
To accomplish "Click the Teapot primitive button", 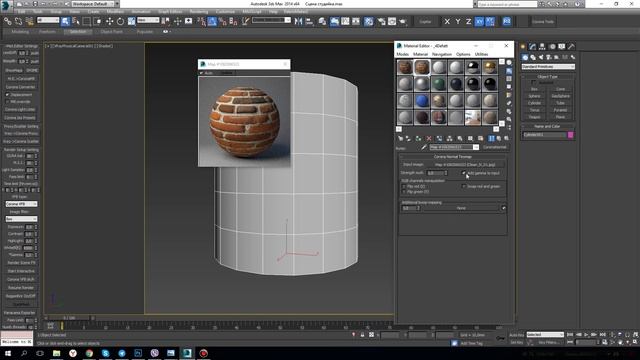I will [x=534, y=117].
